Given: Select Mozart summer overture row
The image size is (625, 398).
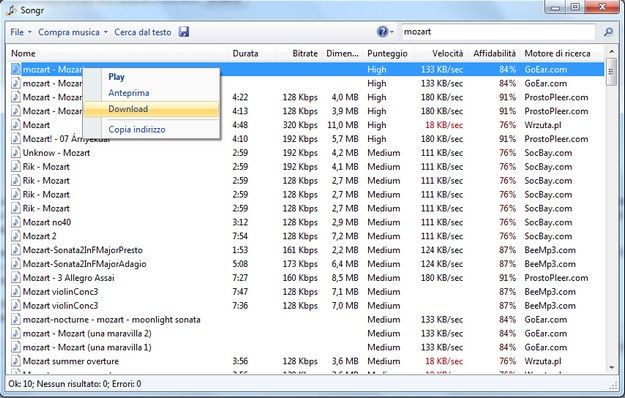Looking at the screenshot, I should click(x=306, y=361).
